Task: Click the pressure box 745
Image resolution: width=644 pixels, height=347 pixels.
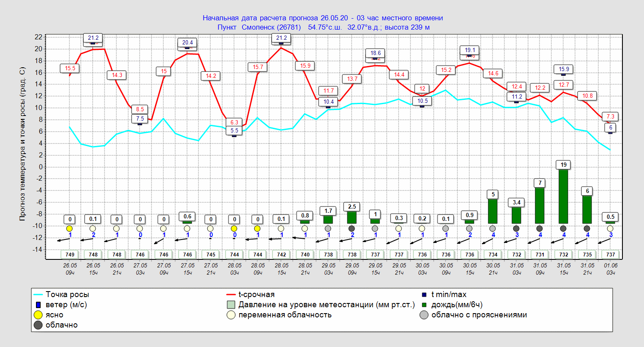Action: tap(211, 255)
